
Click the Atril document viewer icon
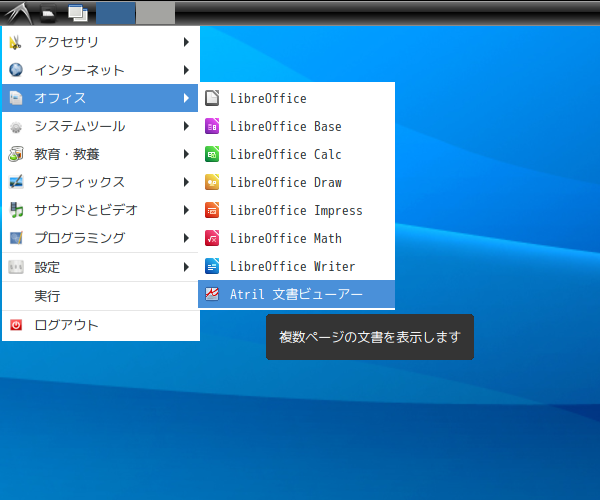[212, 294]
